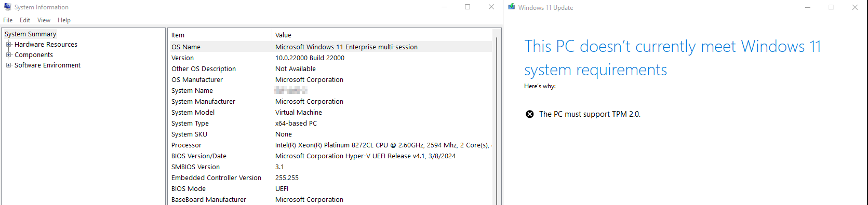Open the Help menu
The height and width of the screenshot is (205, 868).
pyautogui.click(x=64, y=20)
